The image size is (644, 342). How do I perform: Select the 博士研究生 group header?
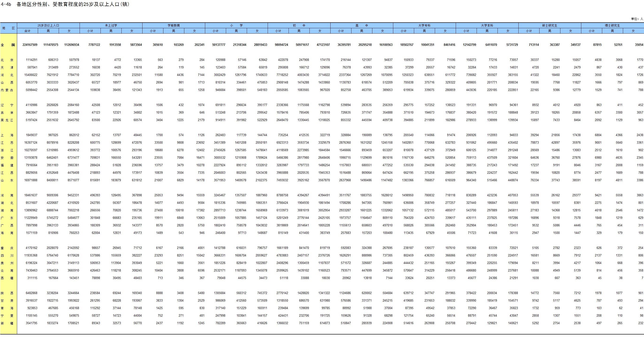tap(612, 25)
